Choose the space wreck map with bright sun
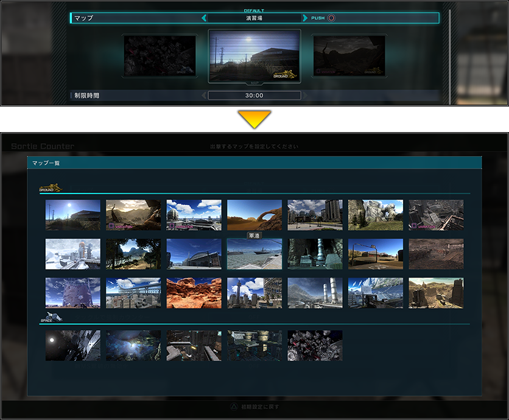Screen dimensions: 509x420 coord(73,345)
